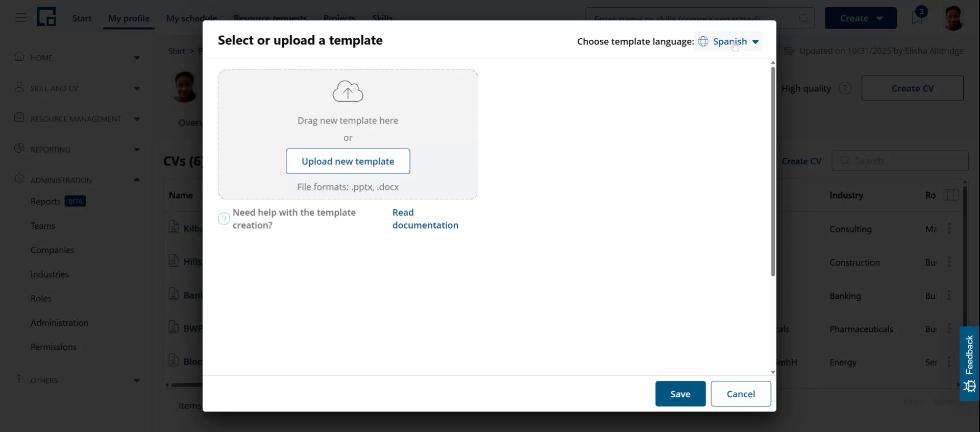980x432 pixels.
Task: Click the Construction industry cell
Action: (854, 262)
